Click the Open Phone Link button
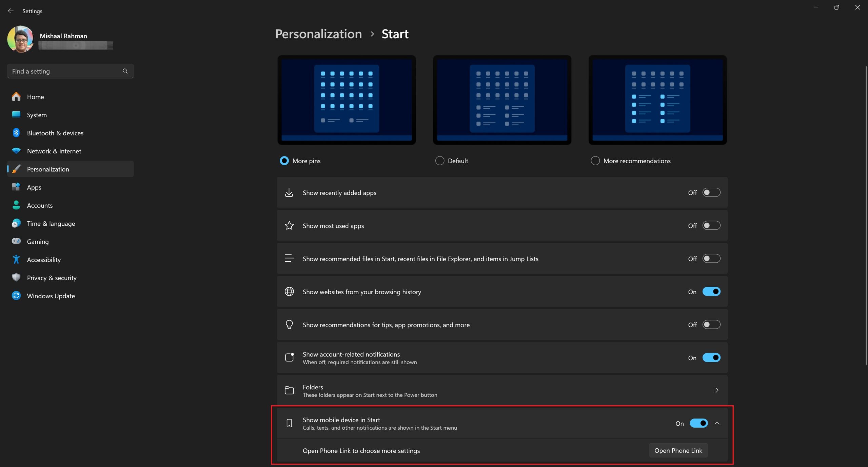 point(678,450)
